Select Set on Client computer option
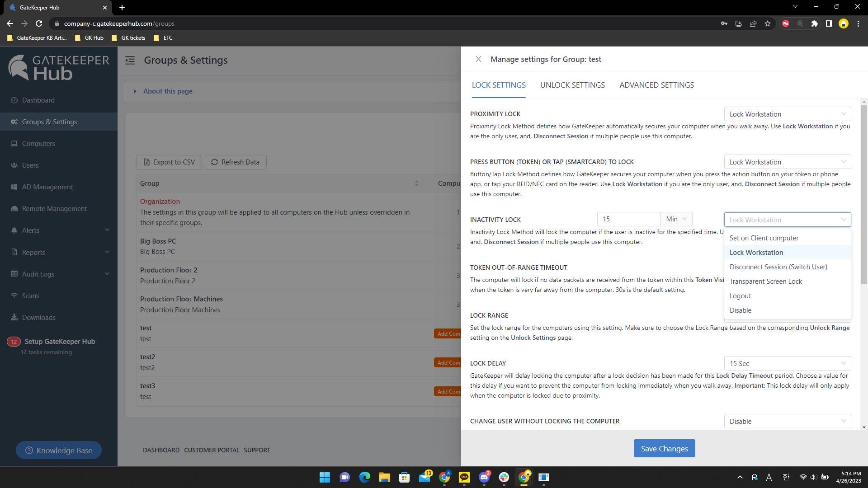Screen dimensions: 868x488 [787, 238]
